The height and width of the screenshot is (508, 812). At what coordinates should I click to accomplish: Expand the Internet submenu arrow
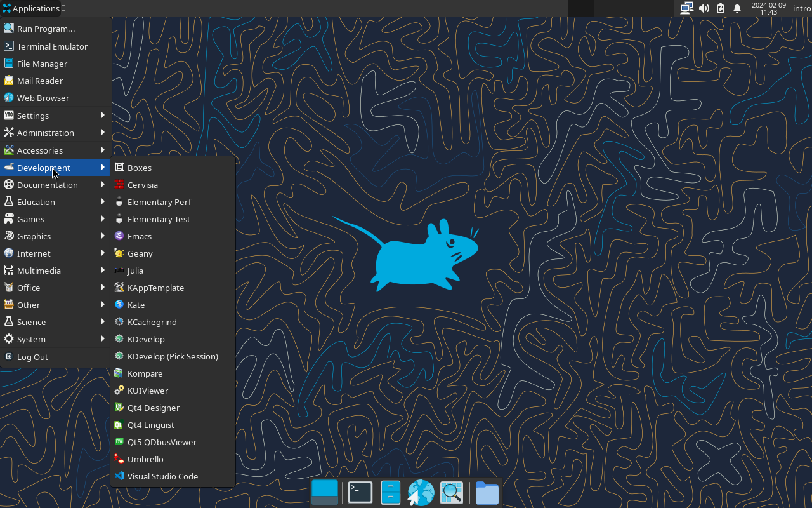coord(102,253)
